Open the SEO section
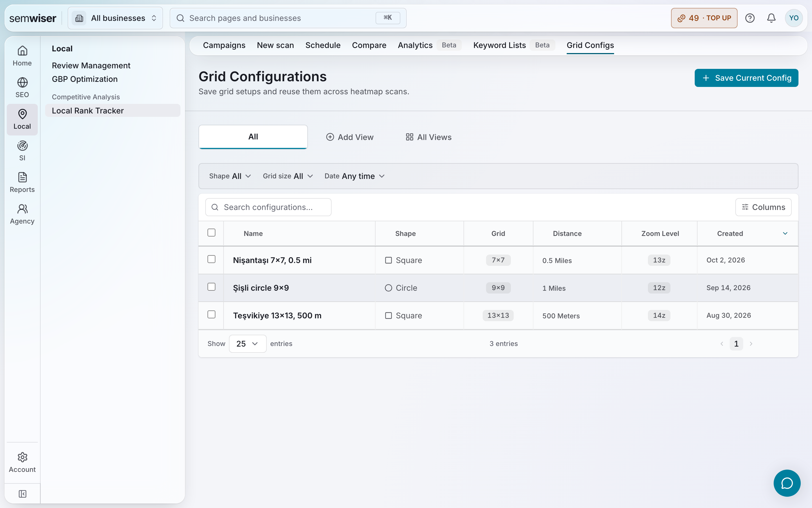812x508 pixels. click(x=22, y=88)
